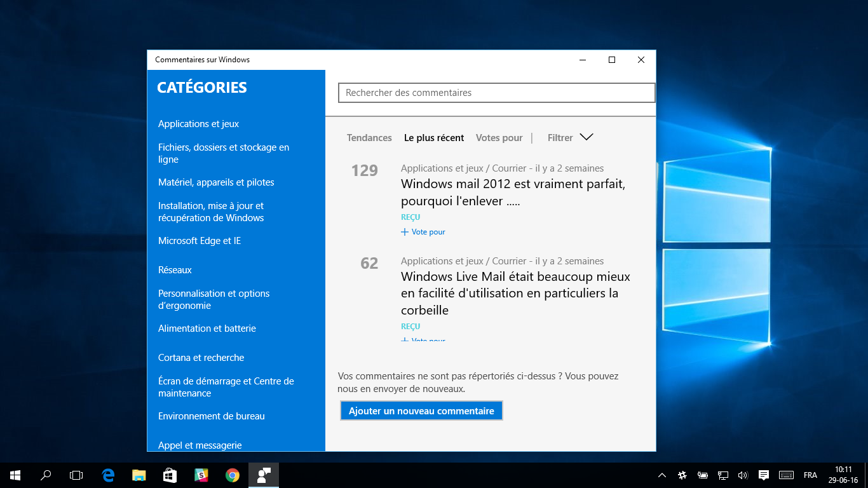
Task: Click the 62 vote count
Action: click(x=369, y=263)
